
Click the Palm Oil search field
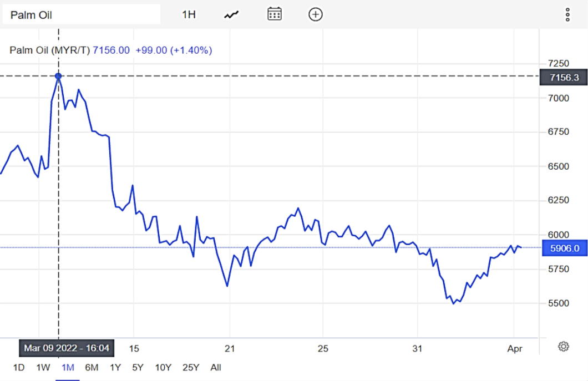81,14
